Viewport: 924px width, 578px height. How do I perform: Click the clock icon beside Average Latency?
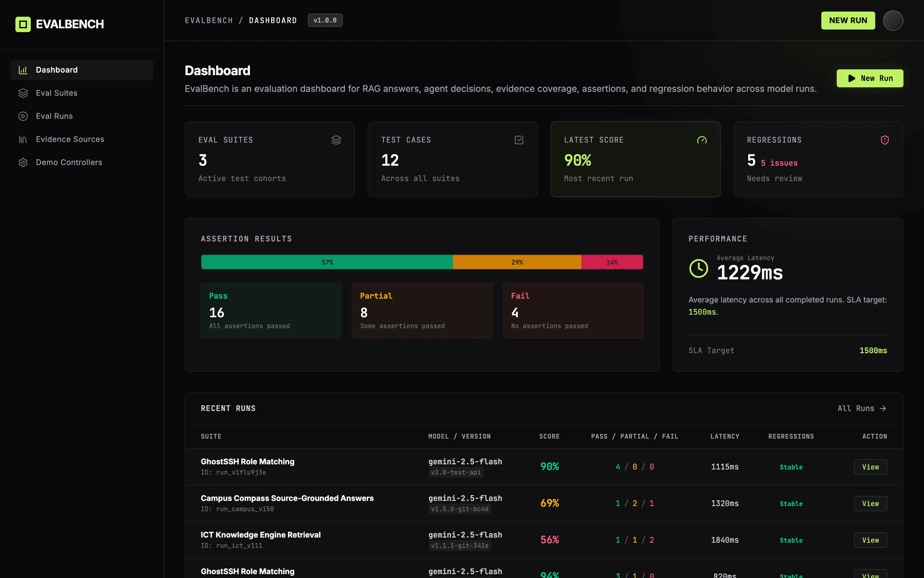pos(699,268)
